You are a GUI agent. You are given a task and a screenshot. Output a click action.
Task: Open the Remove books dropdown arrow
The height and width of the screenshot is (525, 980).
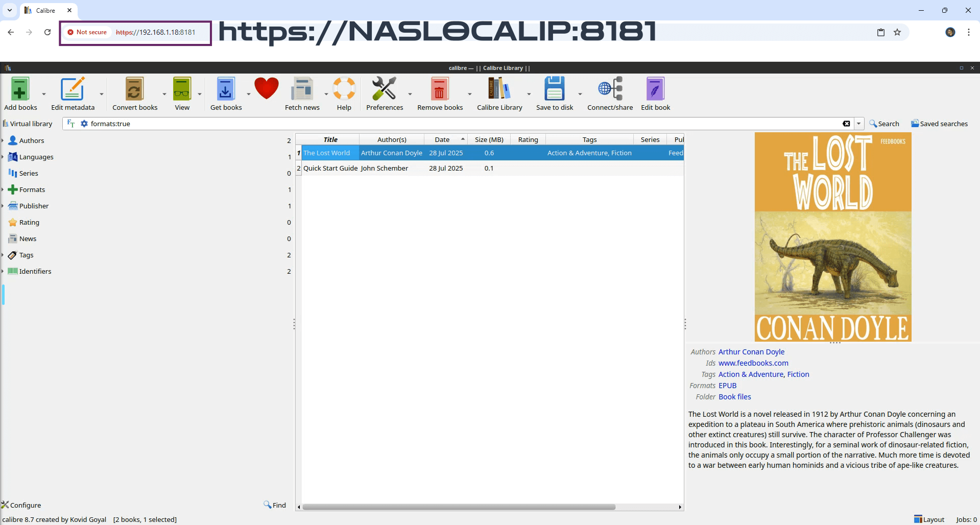pos(470,94)
